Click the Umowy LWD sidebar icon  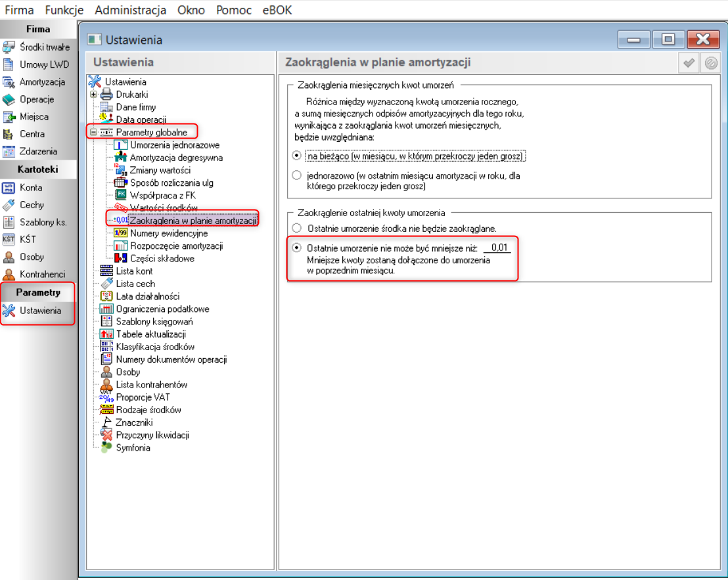coord(9,64)
